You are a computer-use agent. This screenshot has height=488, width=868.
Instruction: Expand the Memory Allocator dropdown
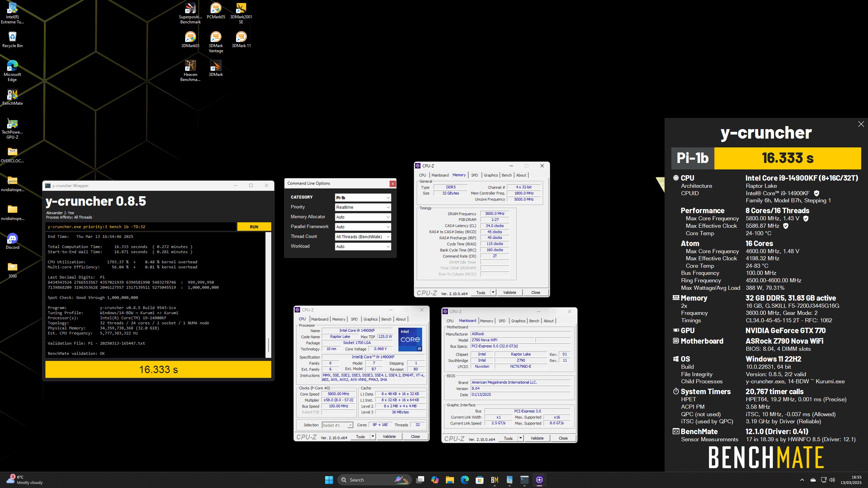pos(363,217)
